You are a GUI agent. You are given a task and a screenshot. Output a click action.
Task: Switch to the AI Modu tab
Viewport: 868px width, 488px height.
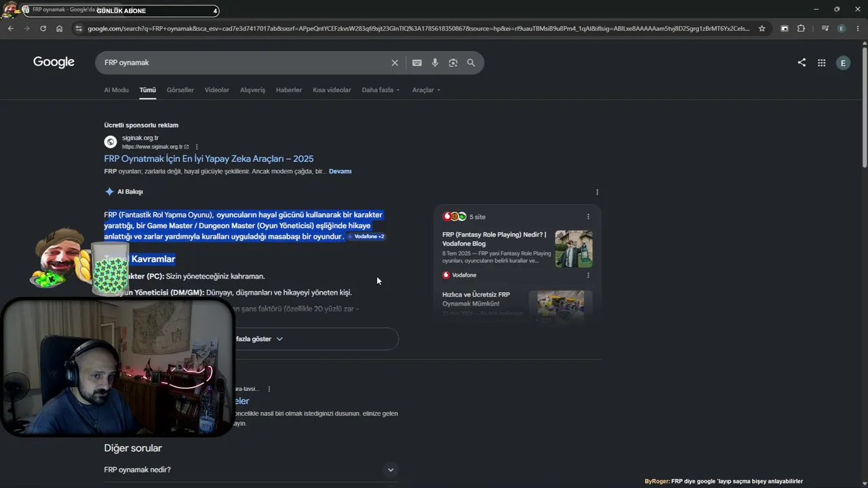(116, 90)
